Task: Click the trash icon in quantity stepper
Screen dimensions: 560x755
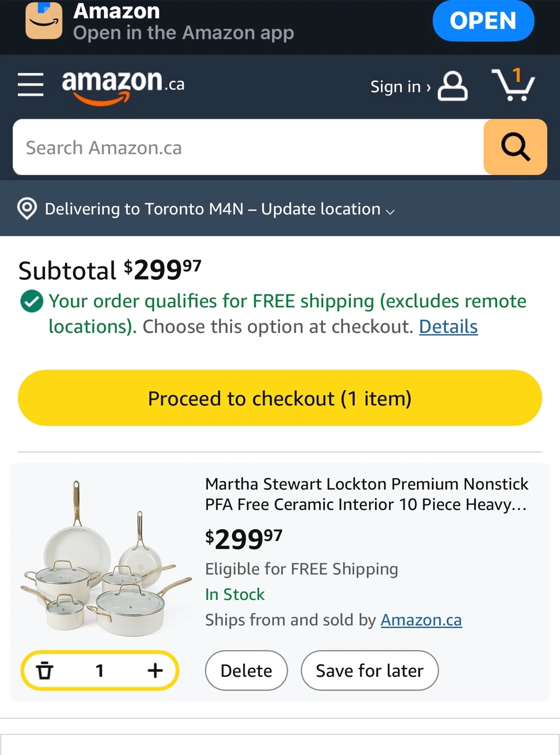Action: click(45, 671)
